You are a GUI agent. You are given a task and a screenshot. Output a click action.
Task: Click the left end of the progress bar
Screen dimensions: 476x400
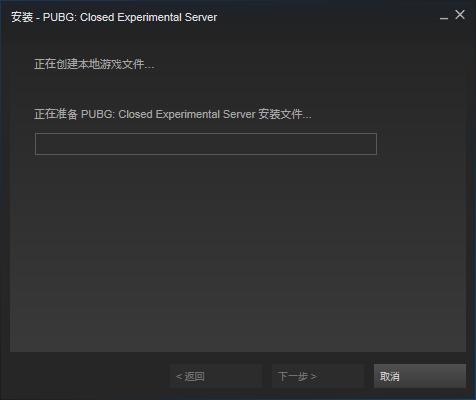(x=42, y=144)
